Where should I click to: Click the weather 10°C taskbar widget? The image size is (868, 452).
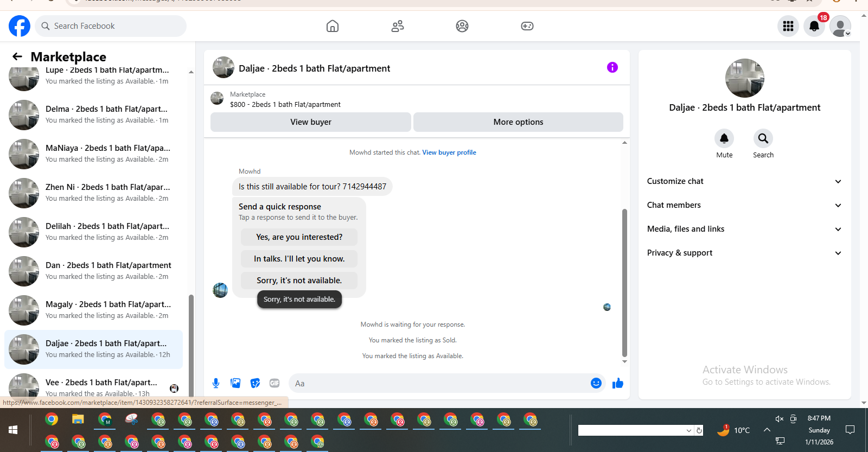click(x=733, y=430)
